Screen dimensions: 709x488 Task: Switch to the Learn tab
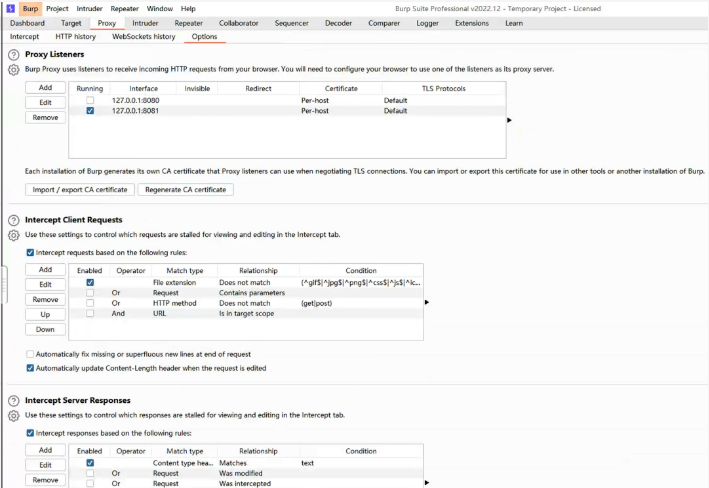pyautogui.click(x=514, y=23)
